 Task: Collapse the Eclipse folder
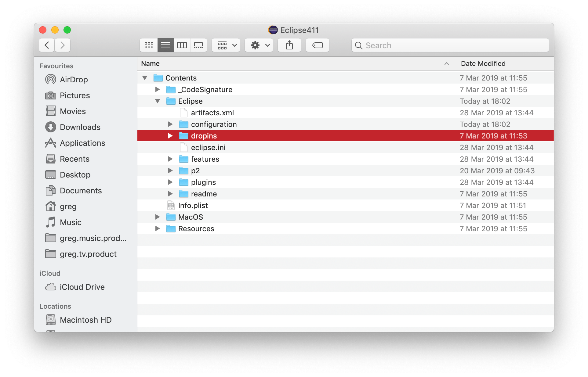tap(158, 101)
